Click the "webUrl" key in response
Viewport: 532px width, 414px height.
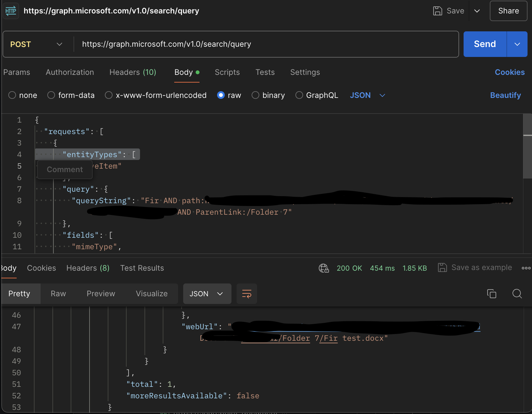pos(199,327)
